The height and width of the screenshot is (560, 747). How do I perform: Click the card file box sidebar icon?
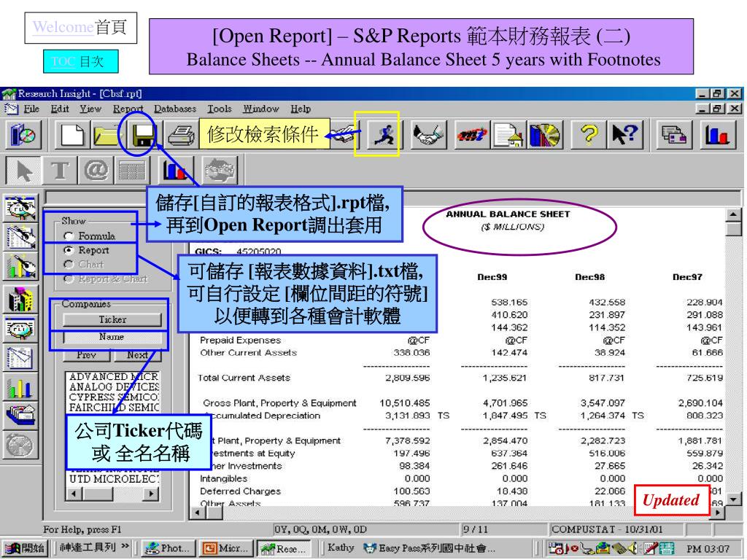[x=20, y=415]
